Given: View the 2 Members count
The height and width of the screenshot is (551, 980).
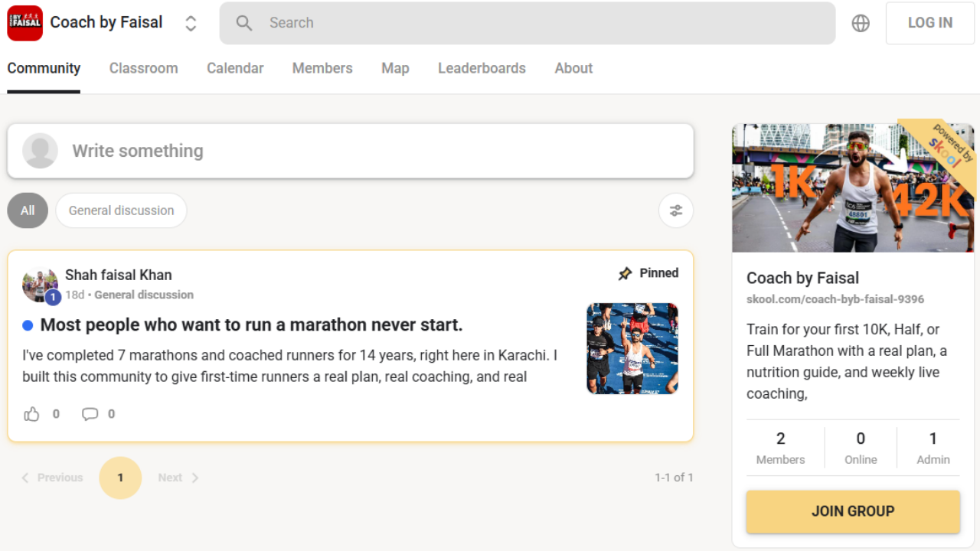Looking at the screenshot, I should [781, 448].
